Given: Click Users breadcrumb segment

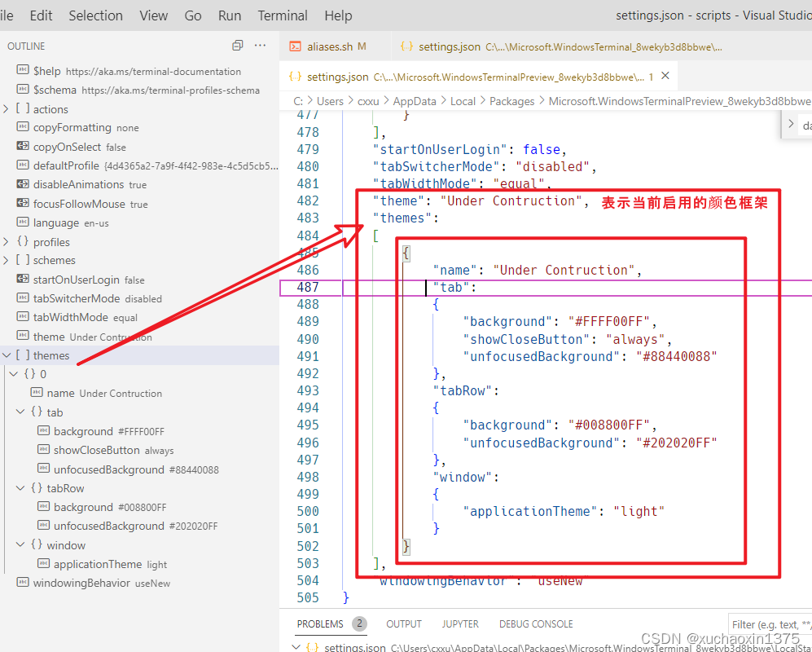Looking at the screenshot, I should pyautogui.click(x=330, y=101).
